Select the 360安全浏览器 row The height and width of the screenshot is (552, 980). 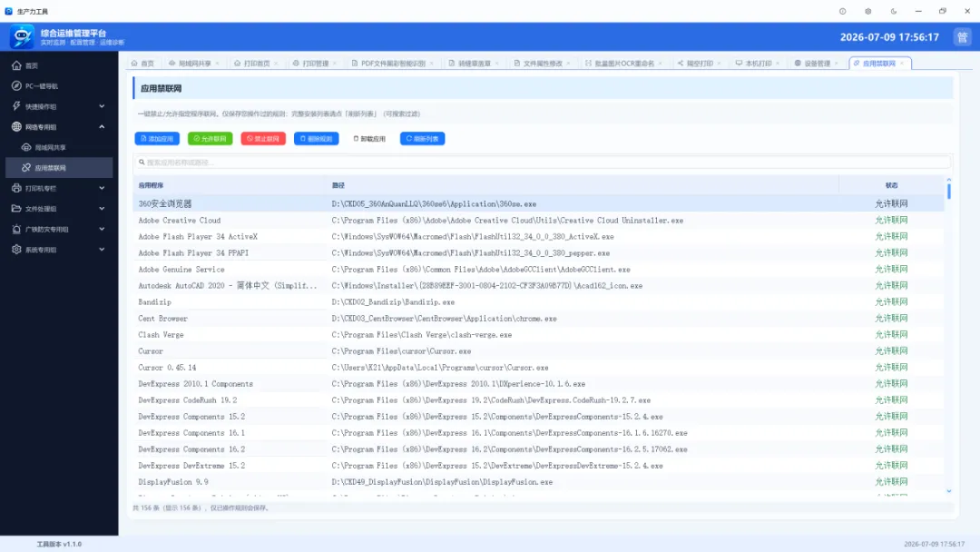(x=539, y=203)
